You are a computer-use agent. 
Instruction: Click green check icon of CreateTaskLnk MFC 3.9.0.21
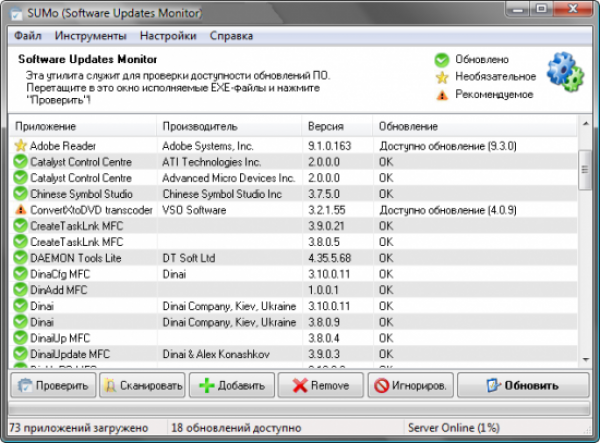click(20, 226)
